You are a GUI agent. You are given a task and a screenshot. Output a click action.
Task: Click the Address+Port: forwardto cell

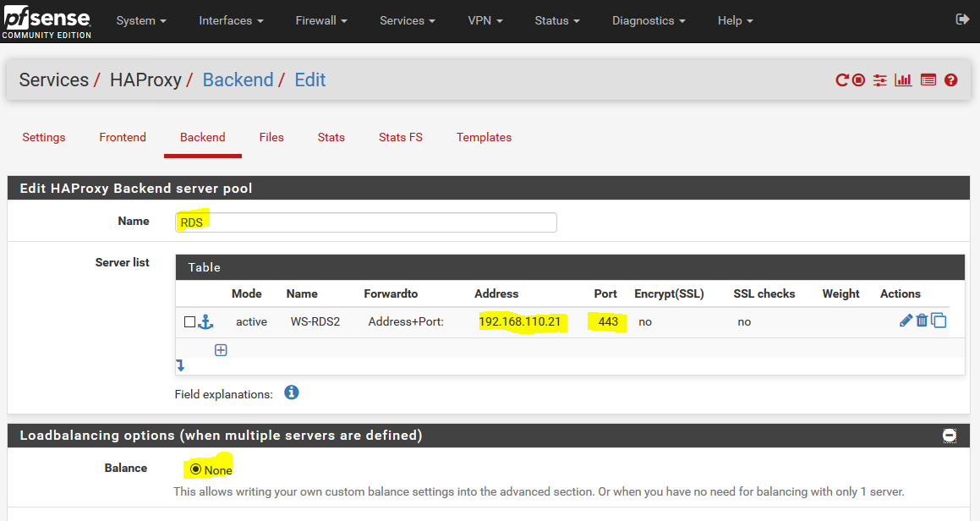[406, 321]
